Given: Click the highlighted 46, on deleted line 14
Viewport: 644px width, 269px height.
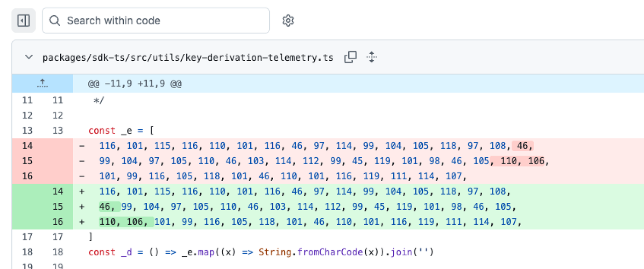Looking at the screenshot, I should click(523, 146).
